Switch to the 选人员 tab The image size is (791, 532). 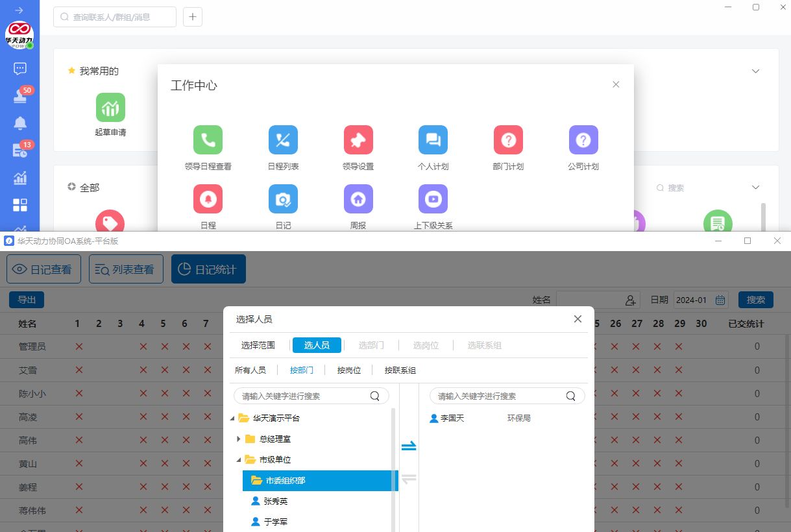317,345
